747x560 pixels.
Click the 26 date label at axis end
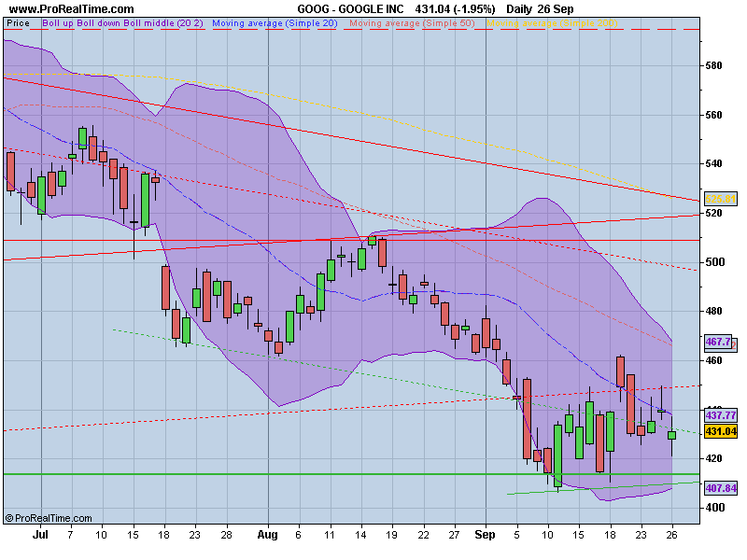671,535
